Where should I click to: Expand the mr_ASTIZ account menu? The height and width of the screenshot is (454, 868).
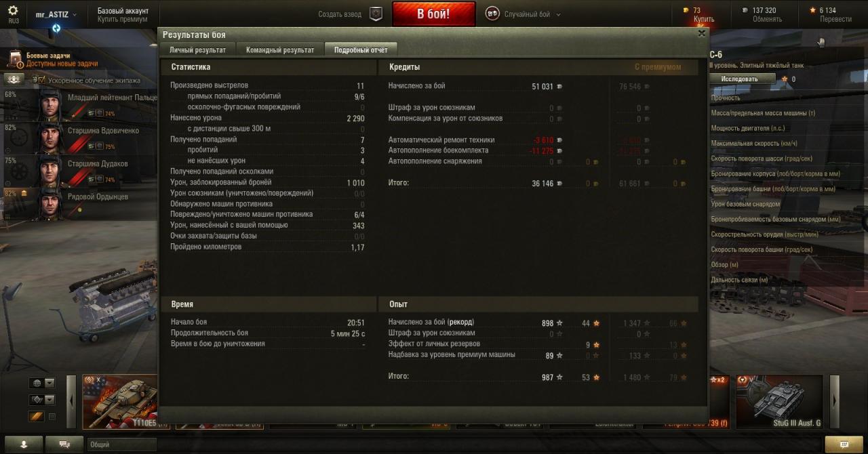[56, 14]
